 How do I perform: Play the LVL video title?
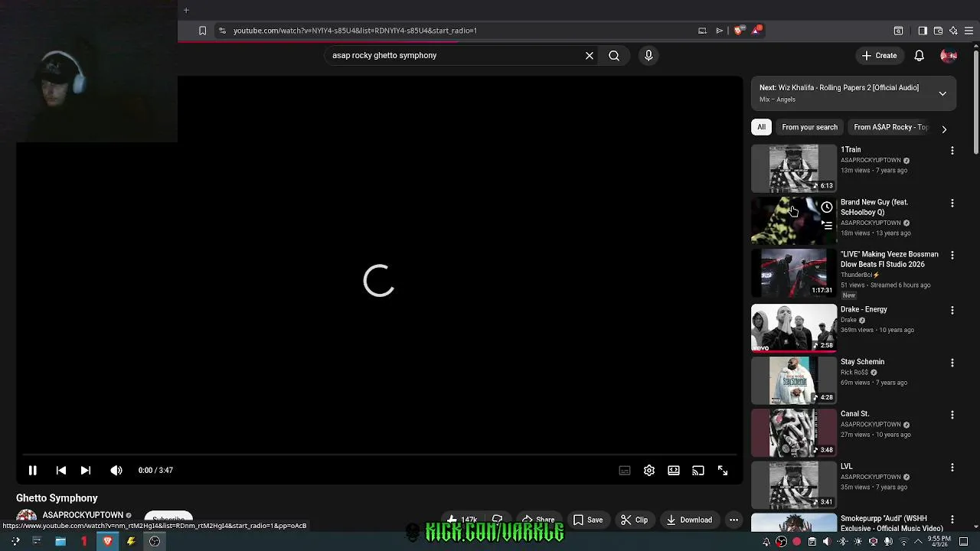coord(847,466)
